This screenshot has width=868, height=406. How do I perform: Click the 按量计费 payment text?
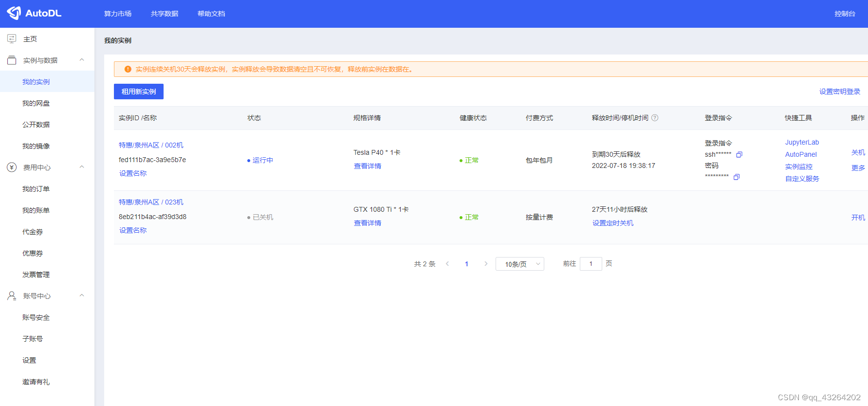click(539, 217)
